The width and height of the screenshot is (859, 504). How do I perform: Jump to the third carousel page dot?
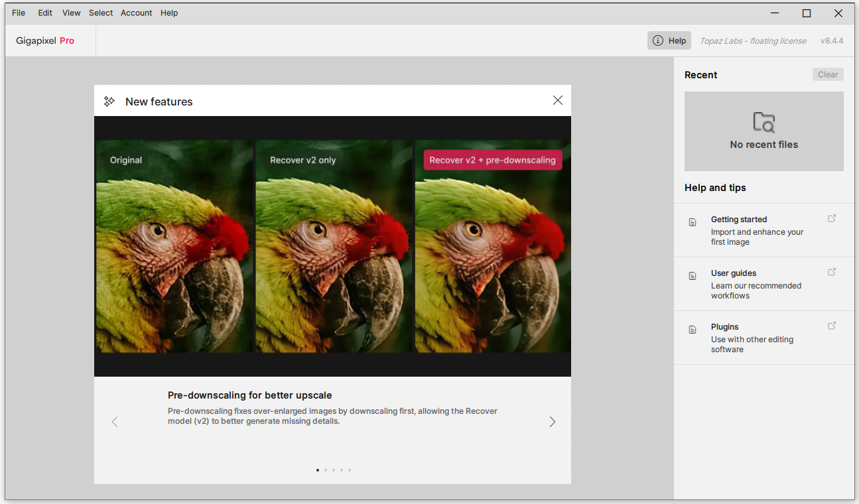click(334, 470)
